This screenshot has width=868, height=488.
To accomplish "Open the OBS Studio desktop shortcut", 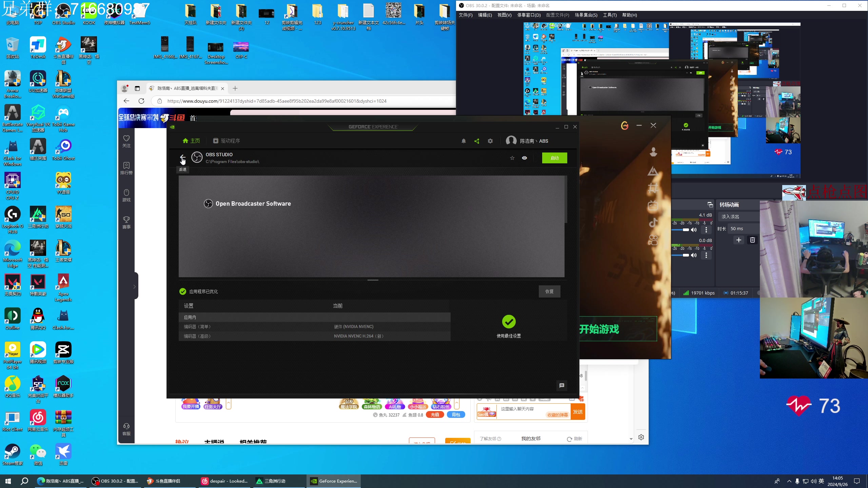I will [x=63, y=14].
